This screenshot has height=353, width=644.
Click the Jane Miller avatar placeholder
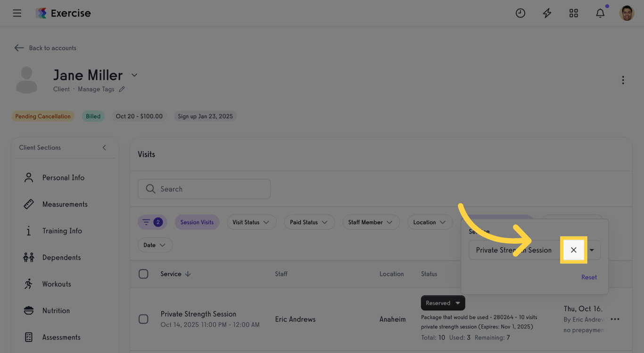26,80
